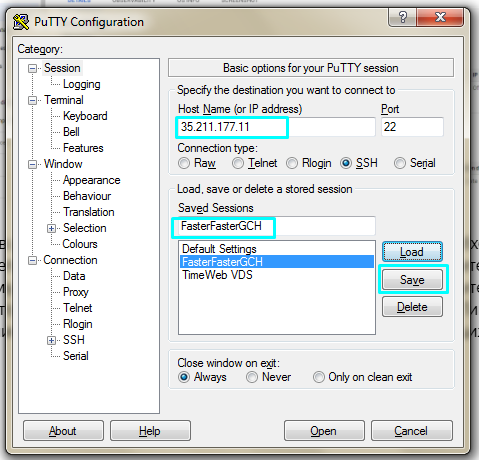Open the Selection category
Viewport: 479px width, 460px height.
(x=85, y=228)
